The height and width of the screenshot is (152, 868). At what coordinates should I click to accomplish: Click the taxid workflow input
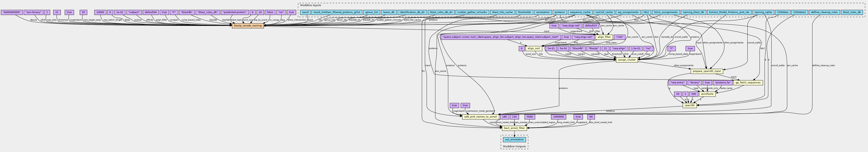305,12
